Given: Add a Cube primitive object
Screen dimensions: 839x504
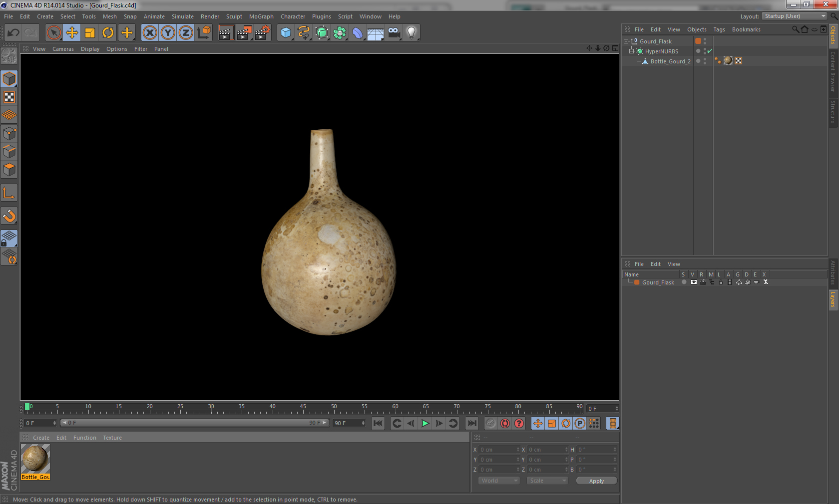Looking at the screenshot, I should [286, 33].
